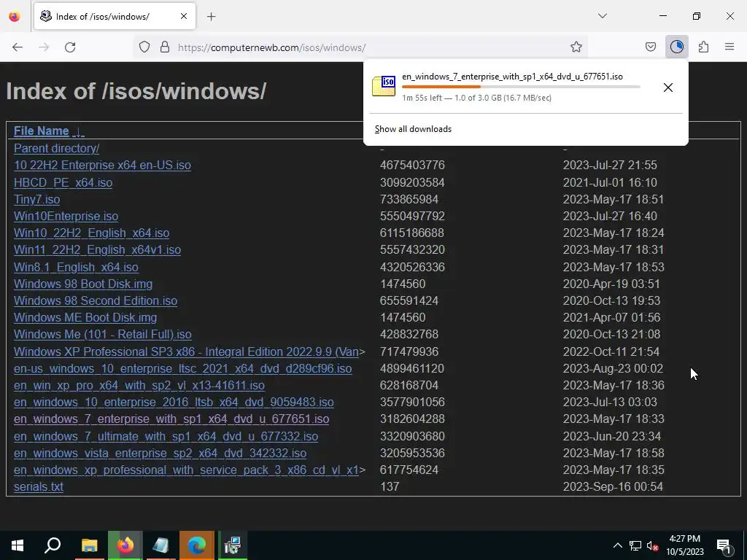Open the Extensions puzzle icon
This screenshot has height=560, width=747.
(703, 47)
